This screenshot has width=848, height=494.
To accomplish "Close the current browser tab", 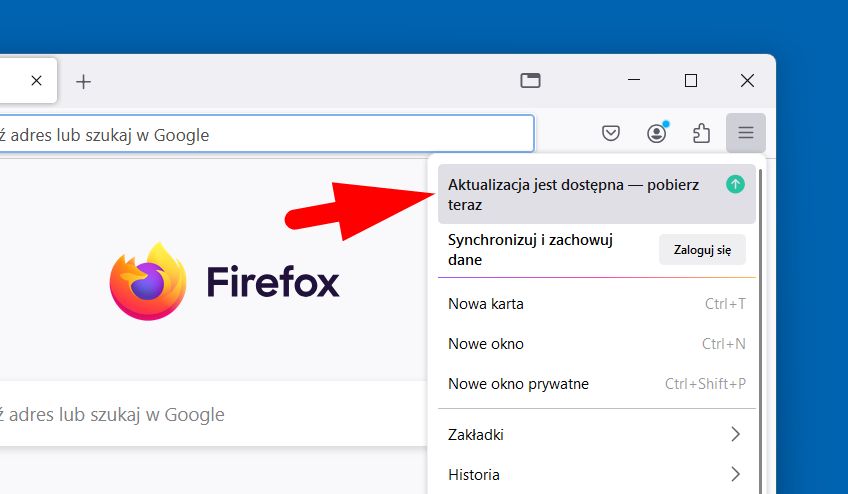I will click(36, 81).
